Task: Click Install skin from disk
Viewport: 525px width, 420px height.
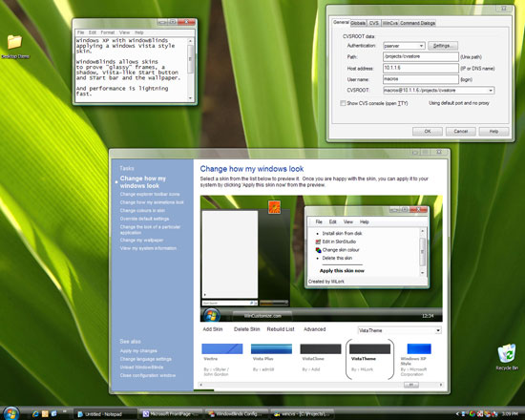Action: [x=342, y=233]
